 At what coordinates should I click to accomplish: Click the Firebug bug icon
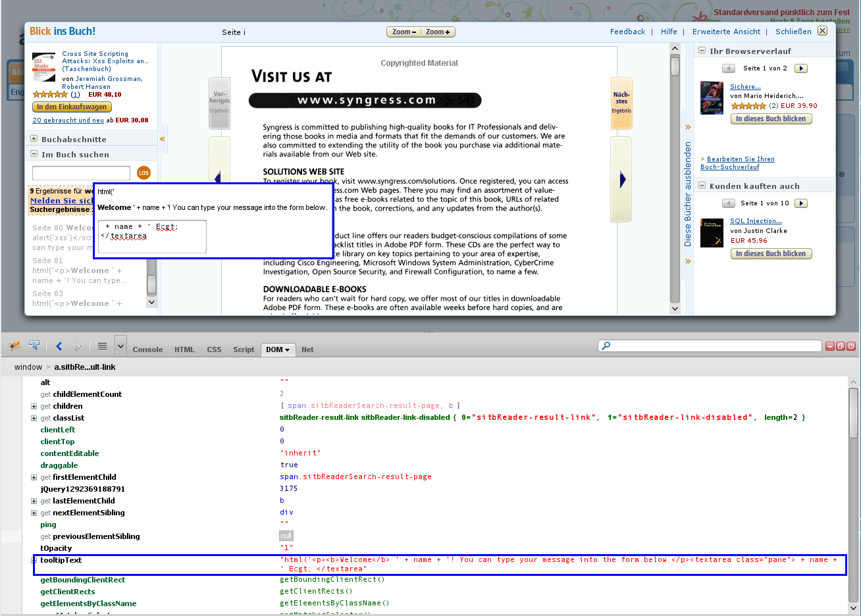[14, 346]
